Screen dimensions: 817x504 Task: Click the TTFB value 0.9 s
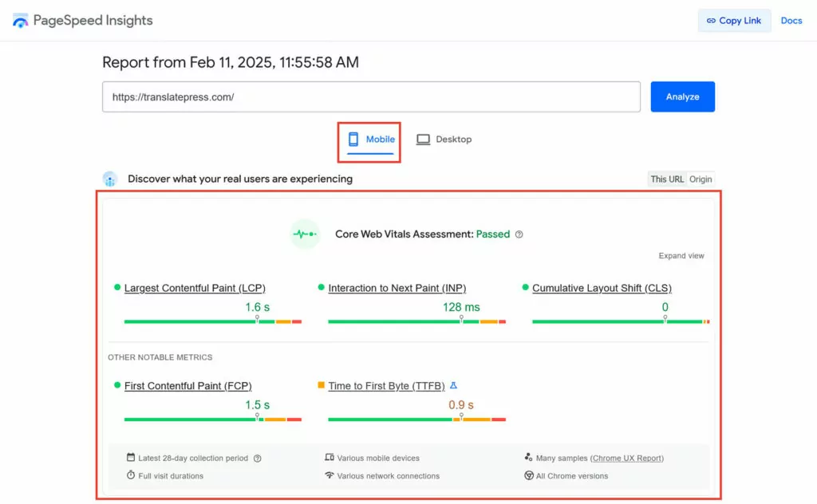461,405
